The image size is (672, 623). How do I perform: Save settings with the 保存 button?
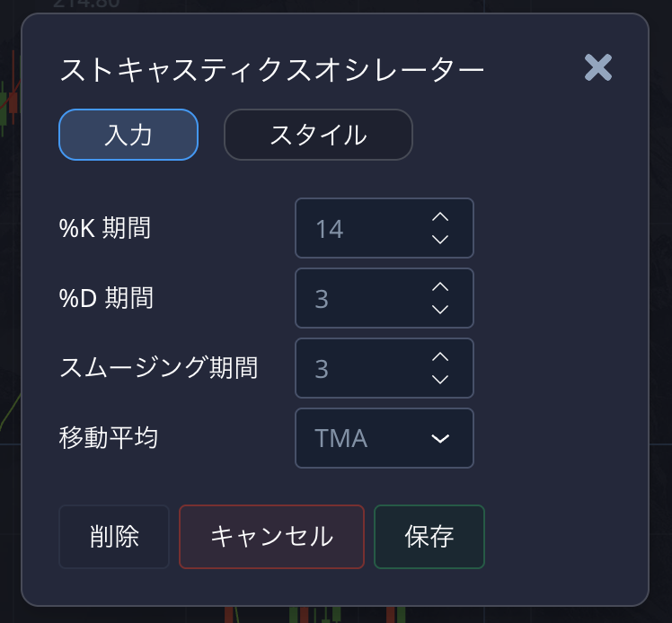[429, 537]
